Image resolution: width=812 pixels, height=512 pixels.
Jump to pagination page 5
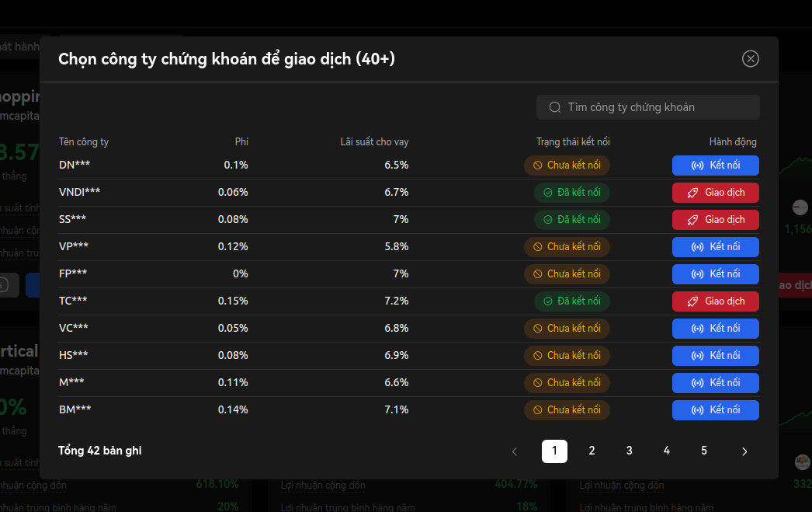pos(704,451)
